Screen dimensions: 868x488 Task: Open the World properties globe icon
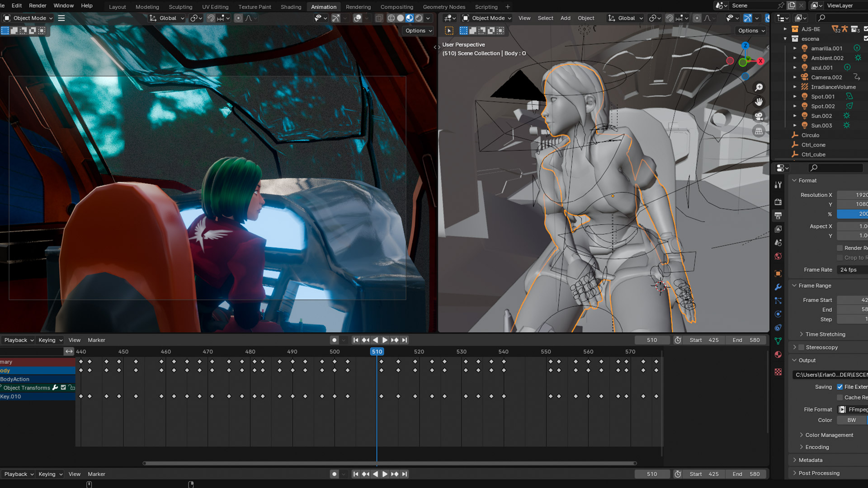(x=778, y=256)
